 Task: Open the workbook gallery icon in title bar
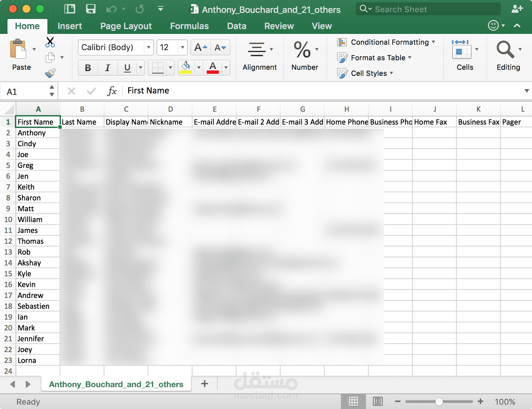click(x=69, y=9)
